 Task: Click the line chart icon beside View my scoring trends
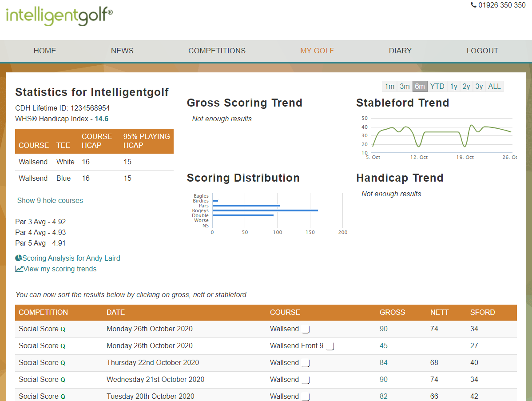[x=19, y=269]
